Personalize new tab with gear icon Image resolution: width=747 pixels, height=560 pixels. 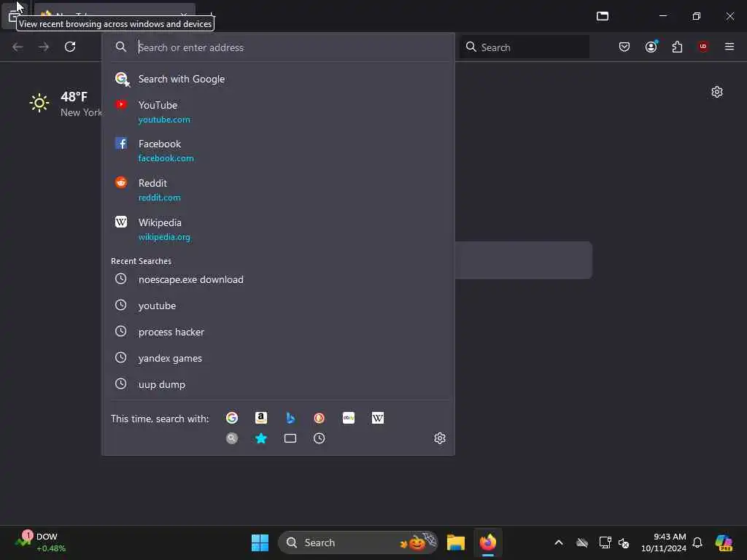point(717,92)
